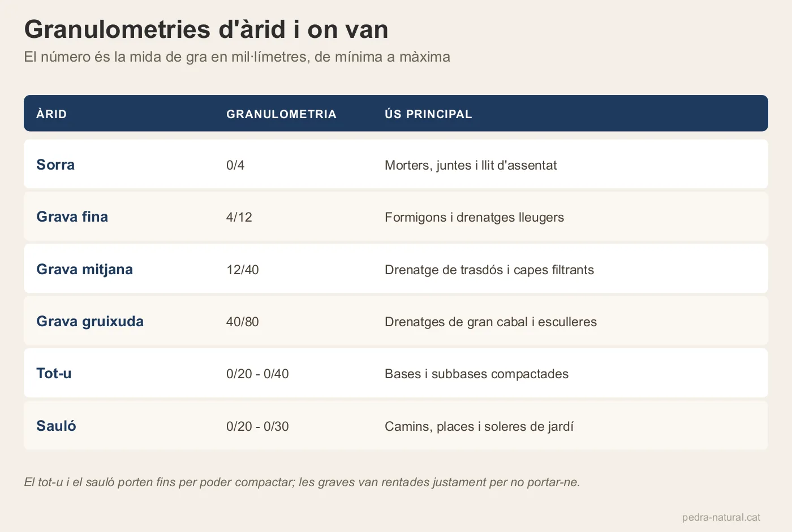Select the Tot-u row name
Image resolution: width=792 pixels, height=532 pixels.
54,373
